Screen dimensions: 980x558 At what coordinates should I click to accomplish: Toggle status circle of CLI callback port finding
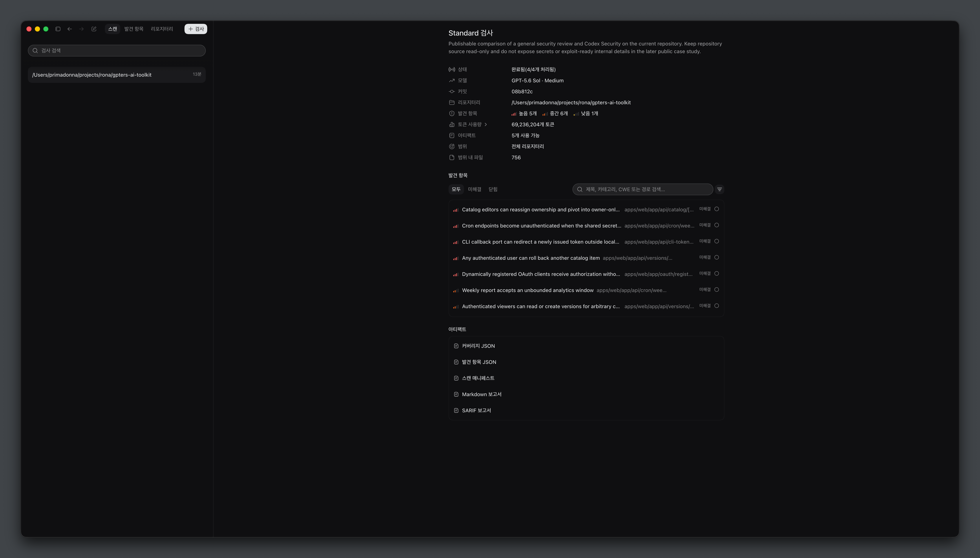tap(716, 241)
